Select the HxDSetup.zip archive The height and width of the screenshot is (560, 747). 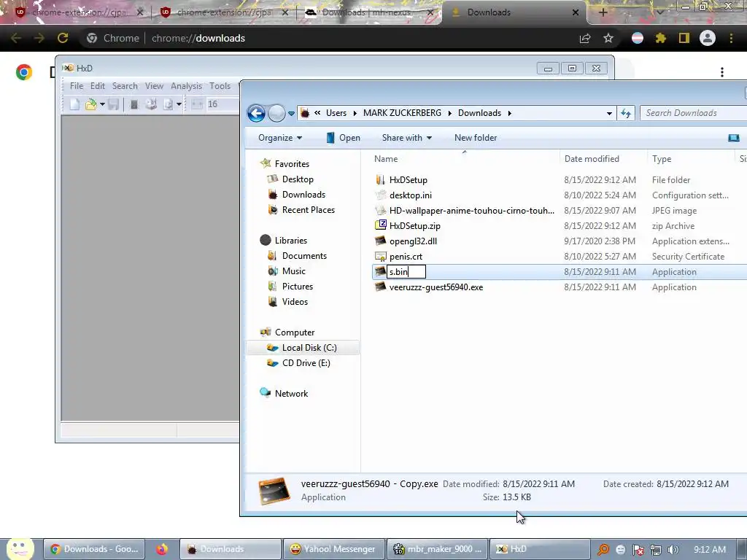[x=414, y=226]
